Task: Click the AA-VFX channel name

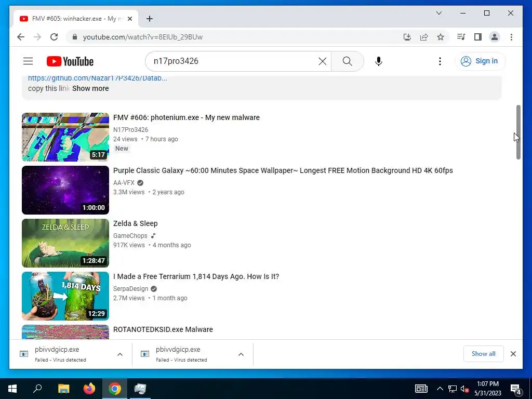Action: 124,182
